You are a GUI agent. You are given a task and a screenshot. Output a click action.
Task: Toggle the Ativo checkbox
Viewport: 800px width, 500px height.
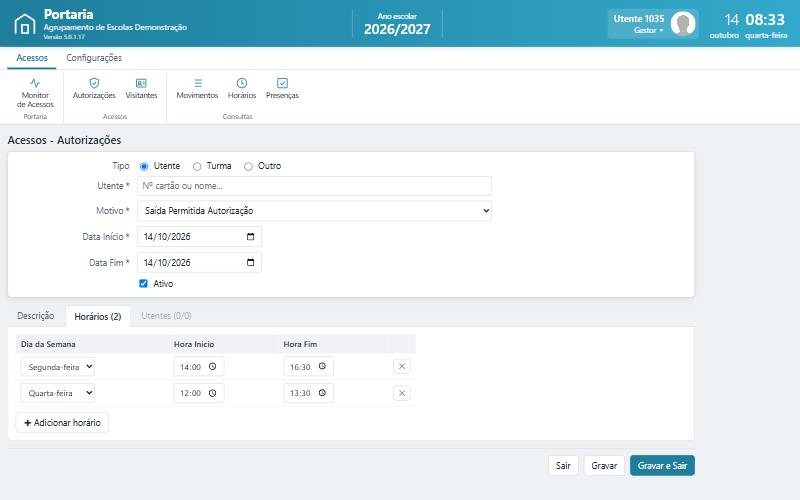(143, 284)
